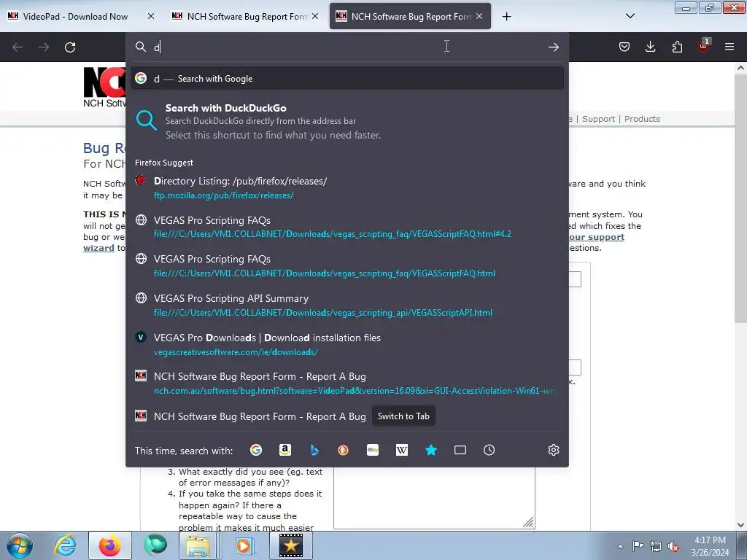Open the Products link on NCH page
This screenshot has width=747, height=560.
pyautogui.click(x=642, y=119)
